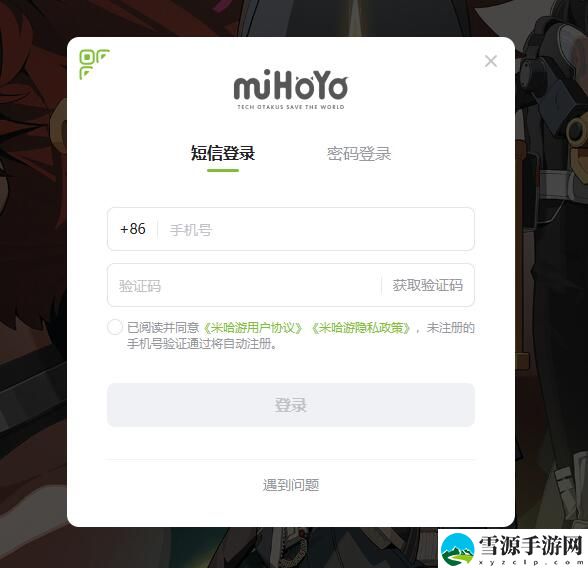The image size is (588, 568).
Task: Click the miHoYo logo
Action: pos(291,85)
